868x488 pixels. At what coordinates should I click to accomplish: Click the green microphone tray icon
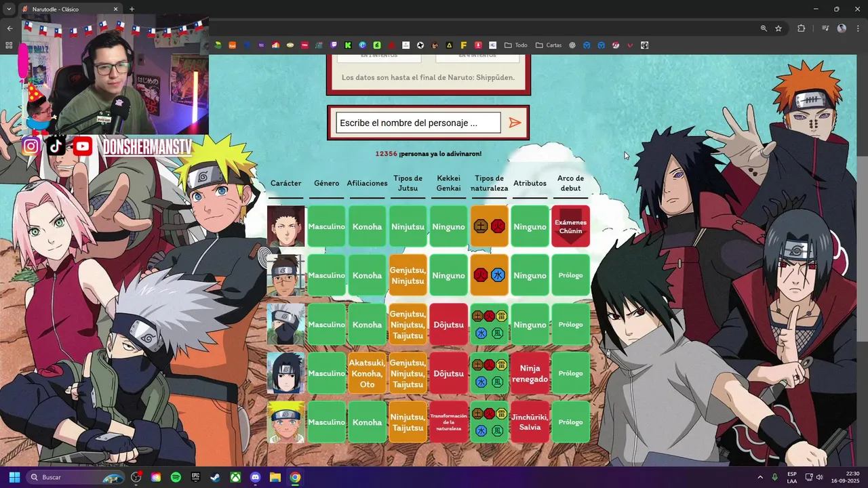775,477
